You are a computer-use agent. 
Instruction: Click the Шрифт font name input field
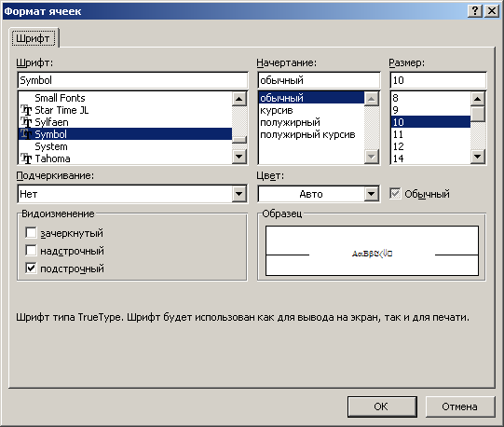tap(132, 80)
